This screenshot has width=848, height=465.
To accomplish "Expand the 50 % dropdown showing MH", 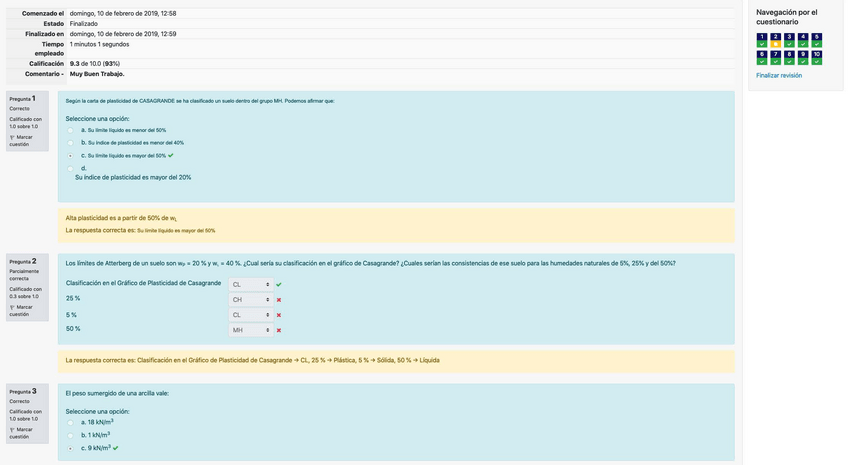I will [250, 330].
